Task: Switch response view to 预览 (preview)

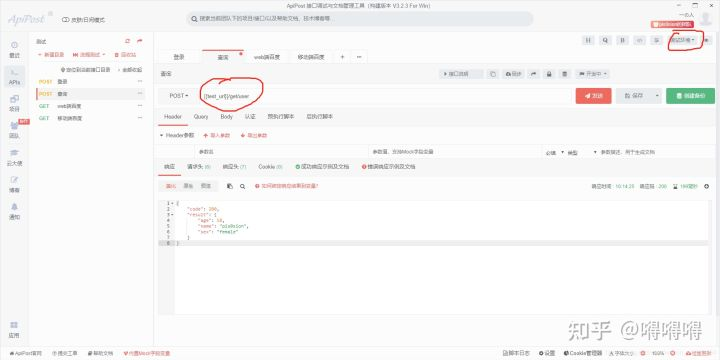Action: (x=206, y=186)
